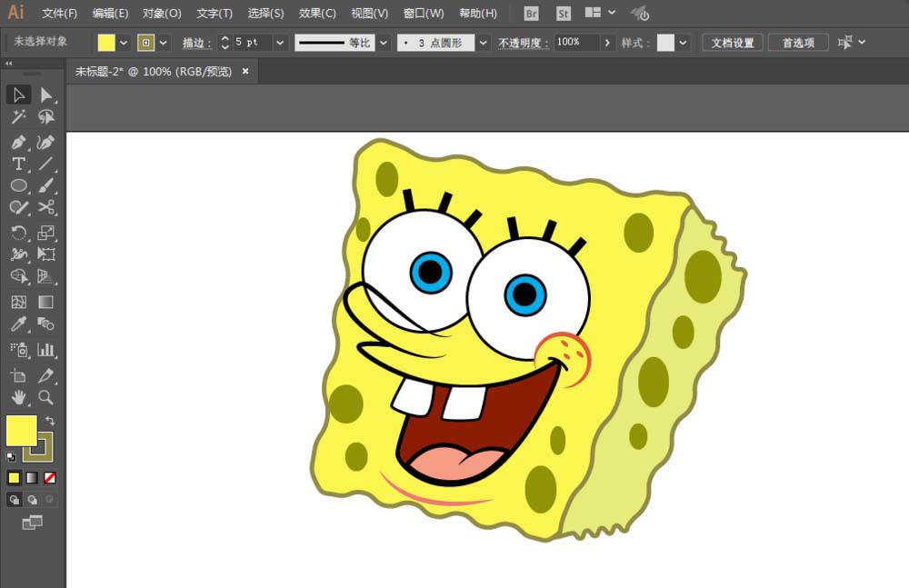Select the Magic Wand tool

(x=18, y=117)
